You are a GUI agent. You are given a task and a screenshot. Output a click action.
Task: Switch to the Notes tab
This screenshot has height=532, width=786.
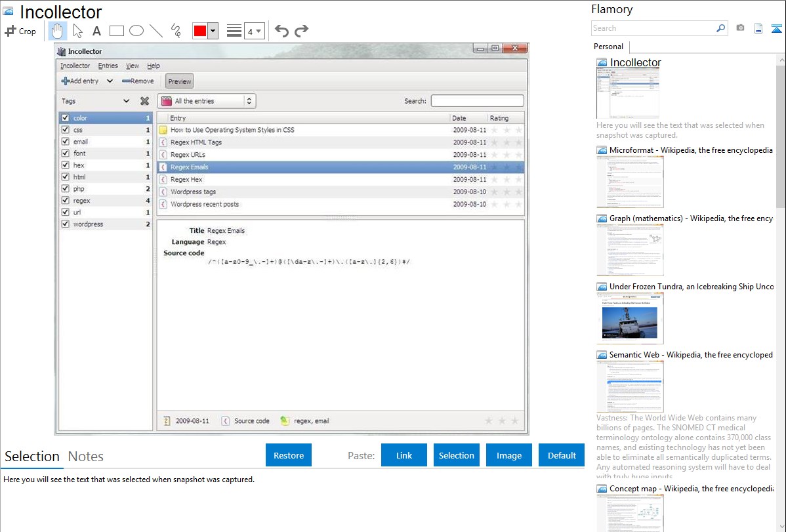point(85,457)
